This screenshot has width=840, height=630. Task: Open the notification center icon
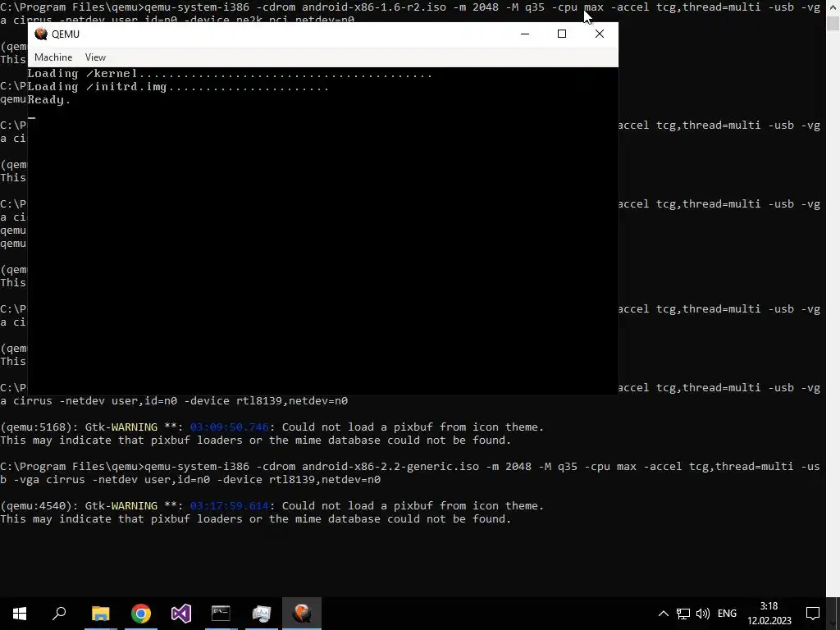813,614
